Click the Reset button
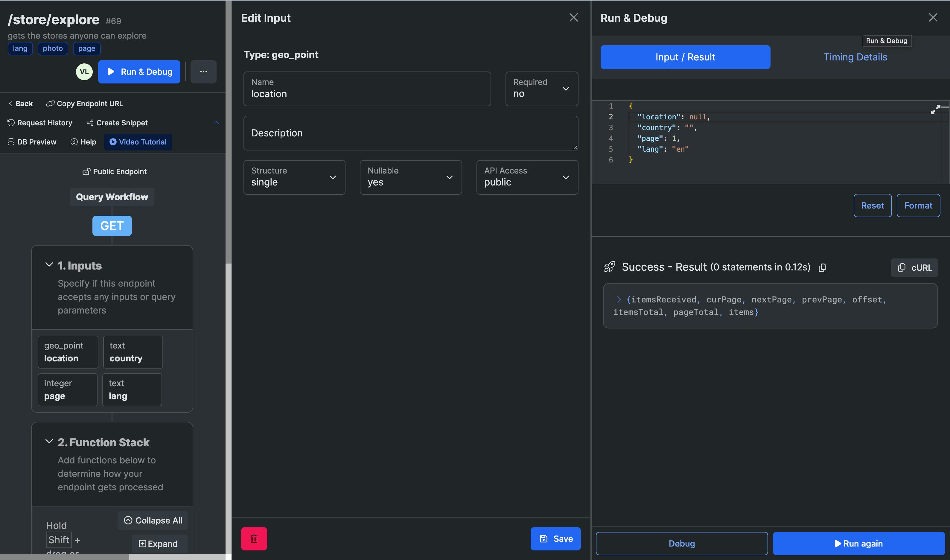The width and height of the screenshot is (950, 560). [873, 206]
